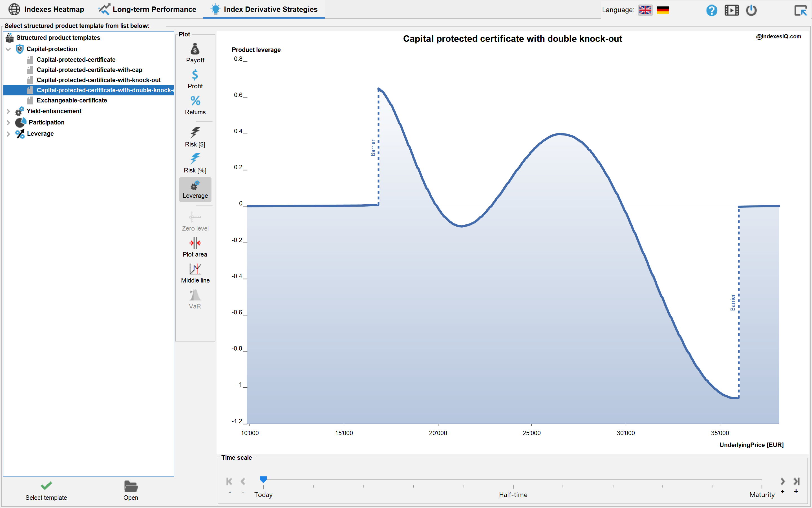Step time scale forward one step

click(782, 481)
